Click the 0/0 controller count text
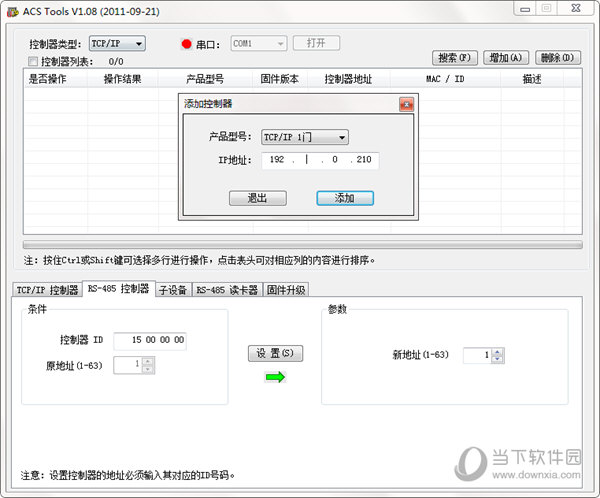 (x=116, y=62)
